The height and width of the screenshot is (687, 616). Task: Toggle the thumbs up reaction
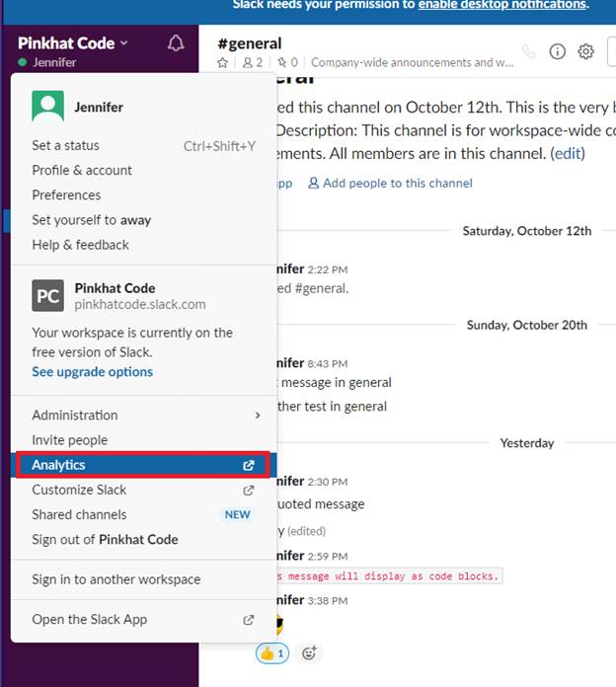coord(272,653)
